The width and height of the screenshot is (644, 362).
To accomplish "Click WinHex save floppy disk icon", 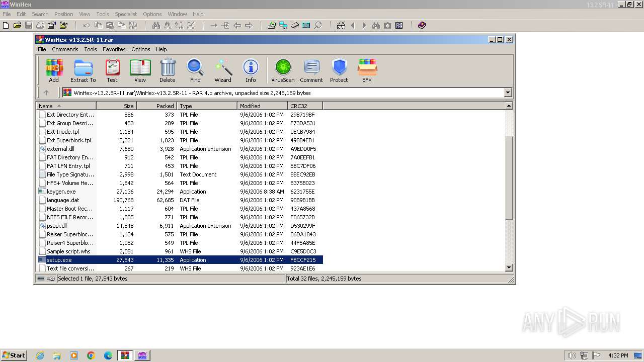I will pos(29,25).
